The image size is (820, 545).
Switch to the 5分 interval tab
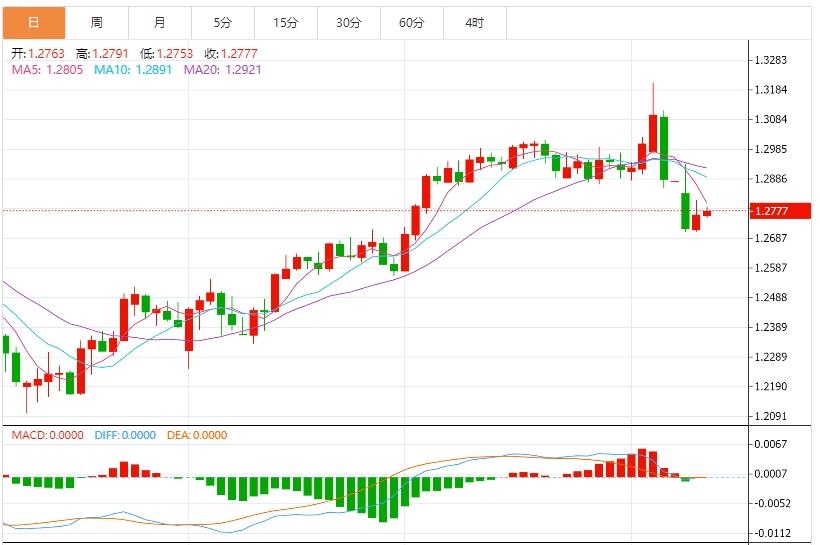click(222, 22)
